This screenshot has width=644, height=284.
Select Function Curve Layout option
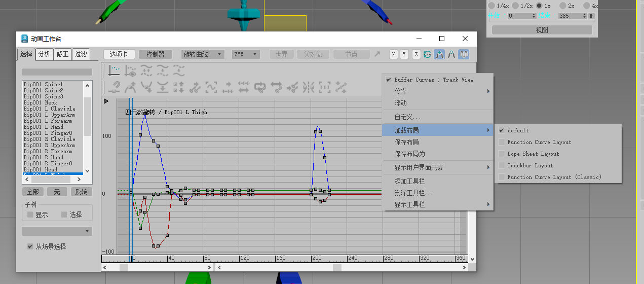[558, 142]
